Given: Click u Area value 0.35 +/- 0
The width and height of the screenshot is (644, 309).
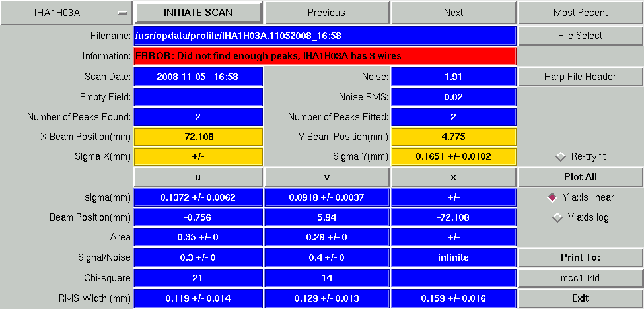Looking at the screenshot, I should pyautogui.click(x=198, y=237).
